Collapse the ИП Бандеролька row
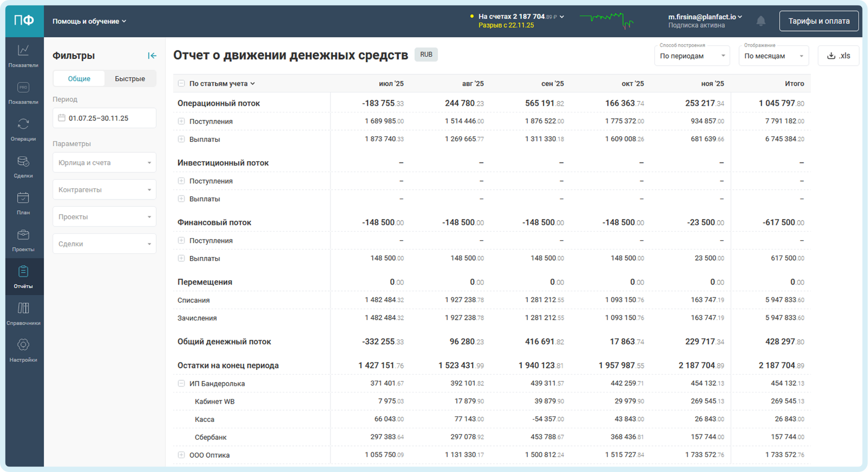The image size is (868, 472). [x=181, y=383]
